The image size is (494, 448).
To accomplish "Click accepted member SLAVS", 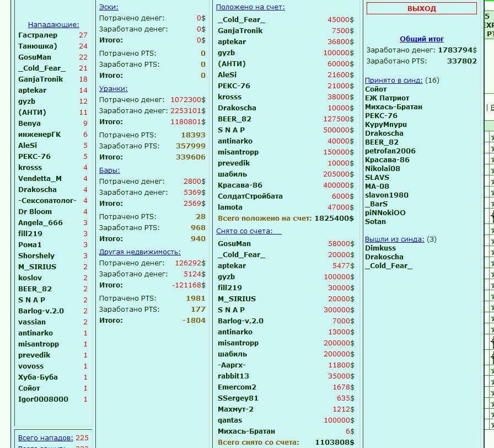I will pos(377,178).
